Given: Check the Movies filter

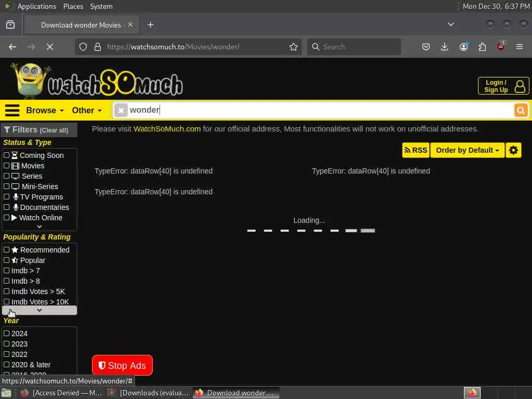Looking at the screenshot, I should tap(6, 166).
